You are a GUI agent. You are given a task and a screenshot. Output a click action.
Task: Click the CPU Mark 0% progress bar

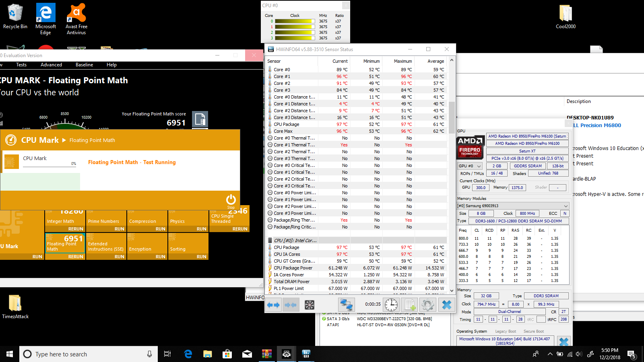pos(50,166)
